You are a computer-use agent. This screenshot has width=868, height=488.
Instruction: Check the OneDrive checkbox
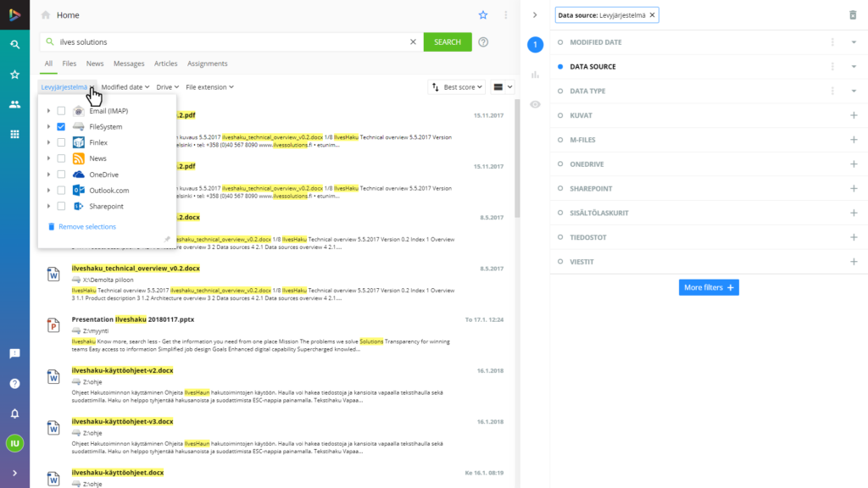point(61,175)
